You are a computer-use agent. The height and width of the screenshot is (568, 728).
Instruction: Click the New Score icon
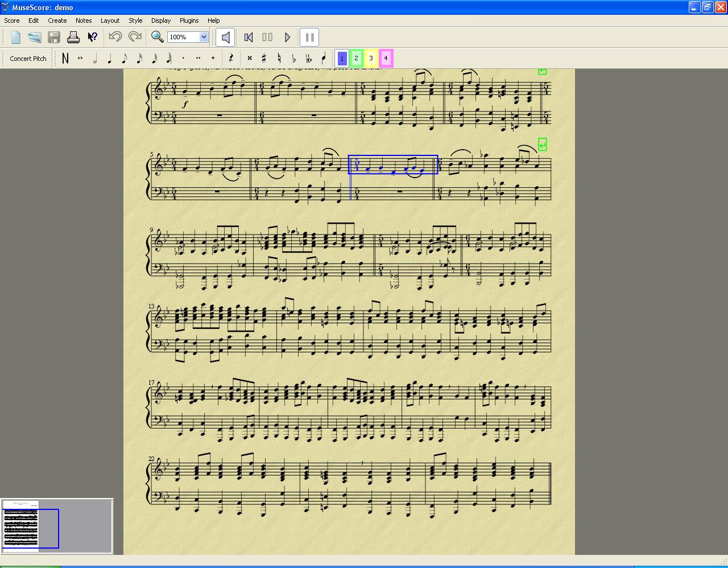(15, 38)
